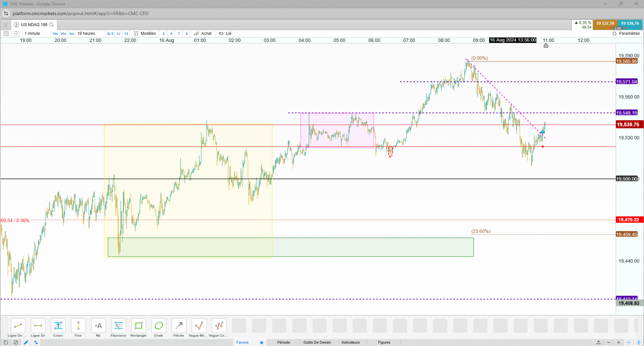Screen dimensions: 644x346
Task: Click the Chrome address bar URL
Action: click(80, 14)
